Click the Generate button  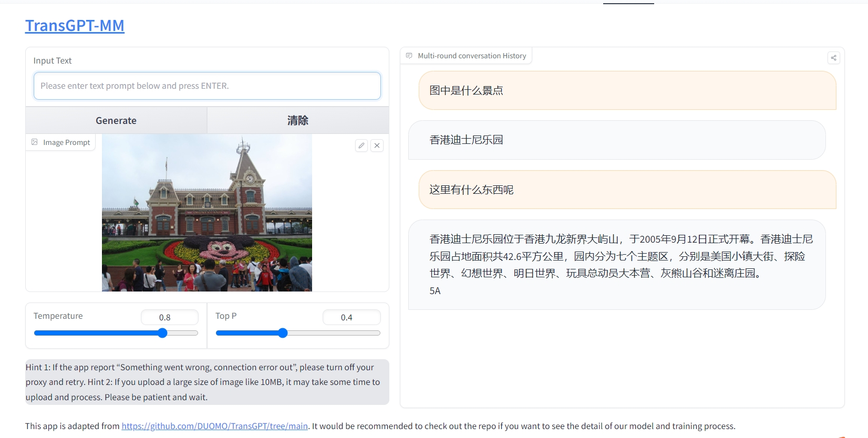click(116, 120)
